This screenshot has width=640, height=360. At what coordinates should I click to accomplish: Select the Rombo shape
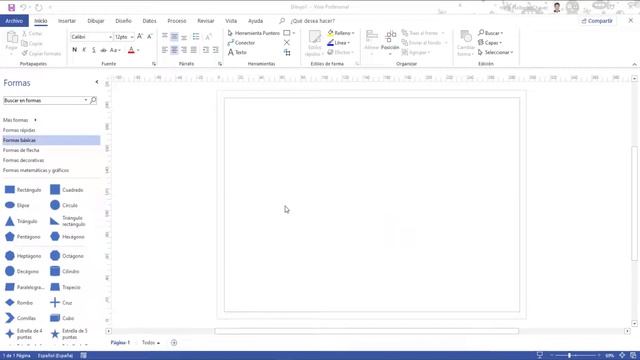coord(19,303)
